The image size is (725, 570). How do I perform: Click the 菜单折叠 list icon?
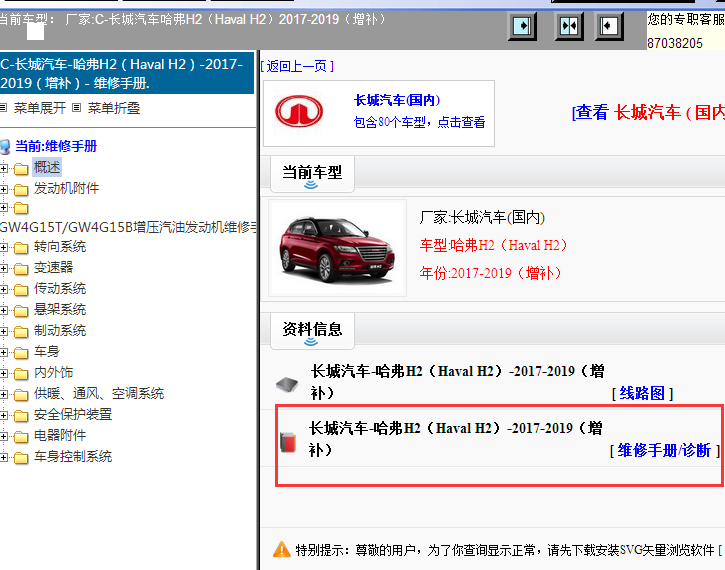(x=77, y=108)
